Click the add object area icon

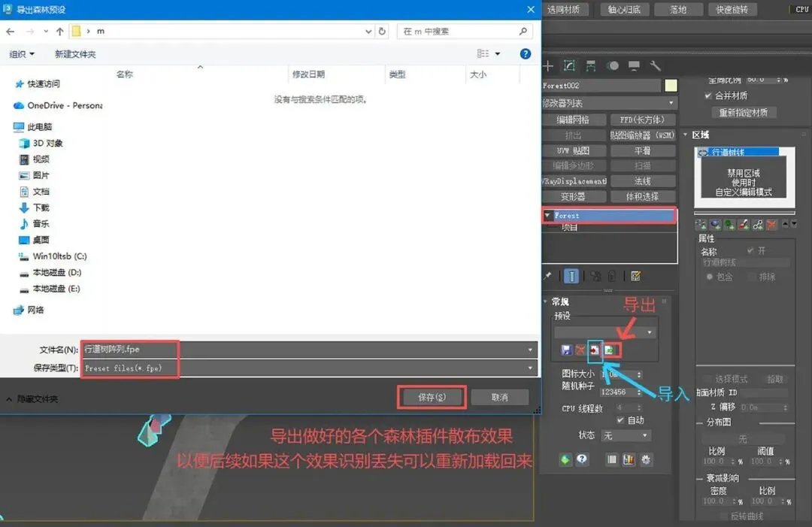point(715,224)
